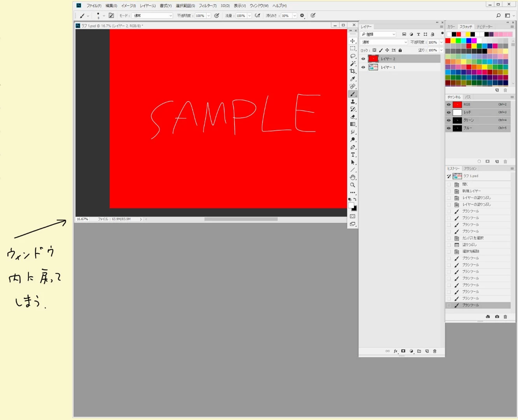Screen dimensions: 518x420
Task: Click the black background color swatch
Action: (355, 209)
